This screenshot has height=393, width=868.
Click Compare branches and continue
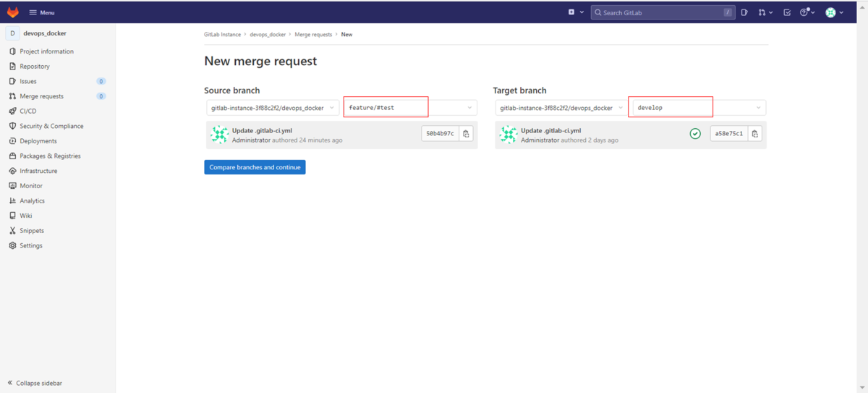[x=255, y=167]
